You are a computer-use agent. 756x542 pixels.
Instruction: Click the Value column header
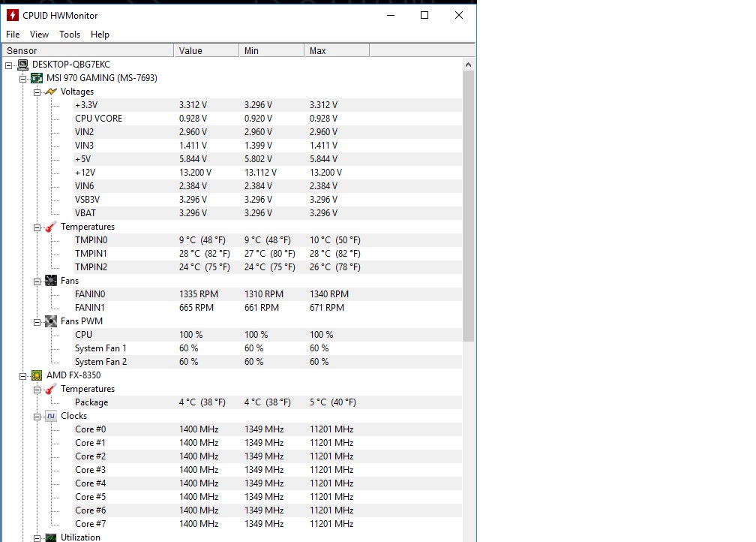(x=206, y=51)
